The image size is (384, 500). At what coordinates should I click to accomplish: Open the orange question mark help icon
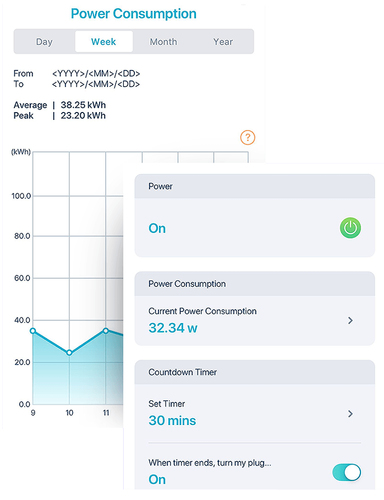(247, 137)
